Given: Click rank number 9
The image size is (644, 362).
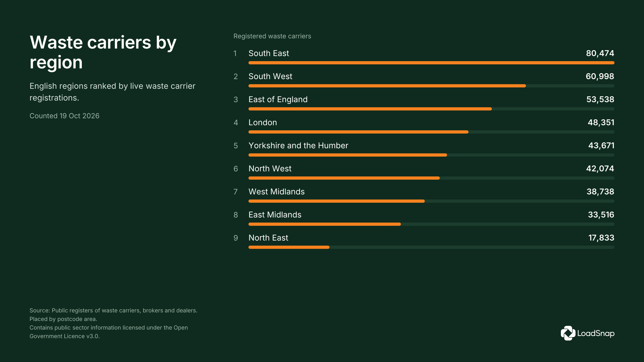Looking at the screenshot, I should (x=236, y=238).
